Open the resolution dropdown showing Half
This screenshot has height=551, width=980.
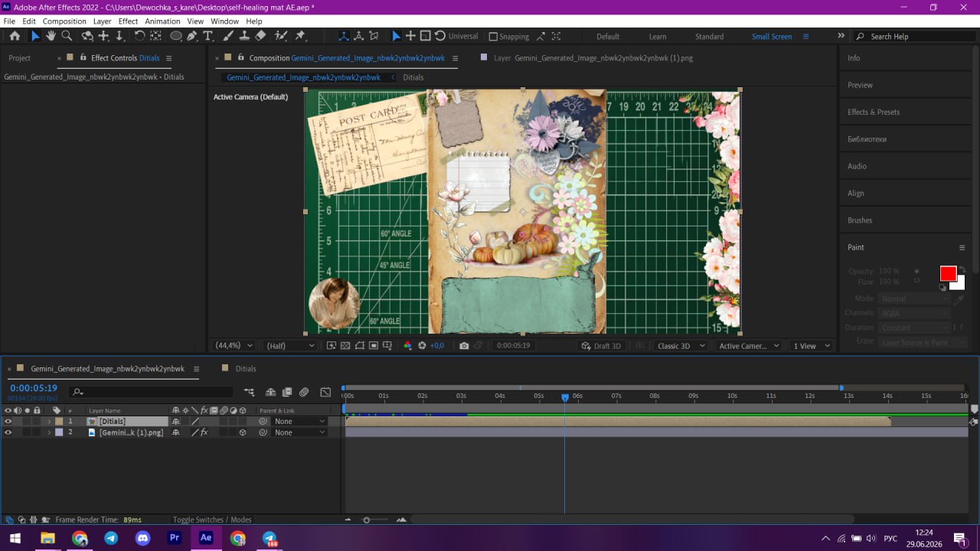pos(289,346)
